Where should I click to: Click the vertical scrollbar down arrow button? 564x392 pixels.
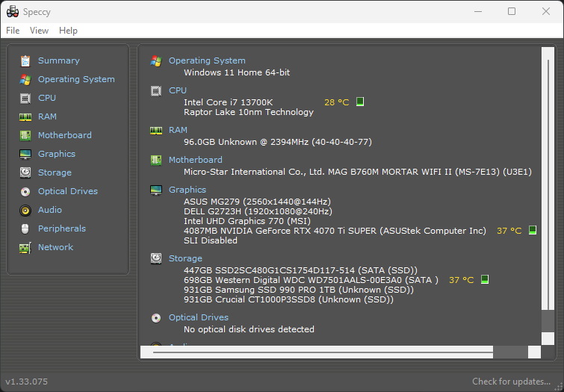(x=548, y=339)
